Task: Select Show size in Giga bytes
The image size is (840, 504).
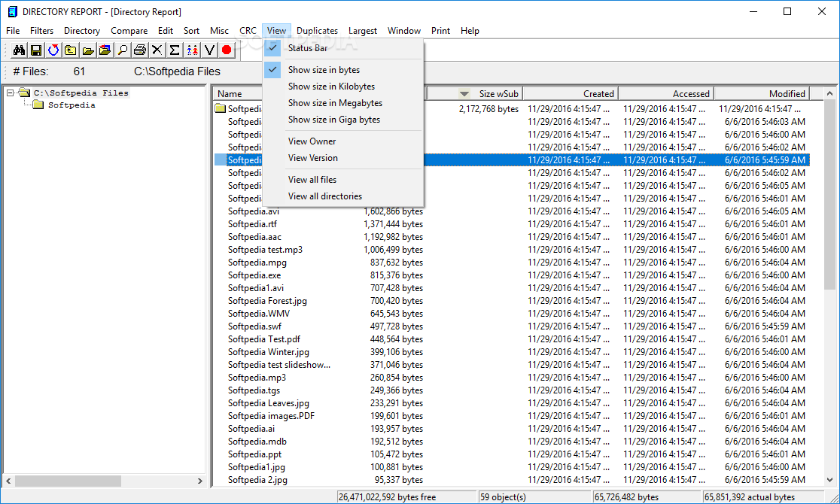Action: (x=343, y=120)
